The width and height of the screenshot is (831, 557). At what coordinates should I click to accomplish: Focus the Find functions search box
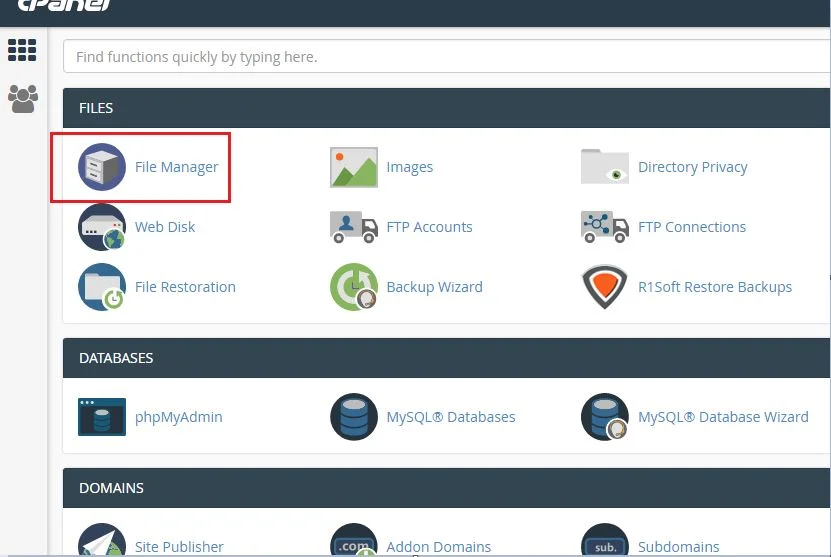coord(447,56)
